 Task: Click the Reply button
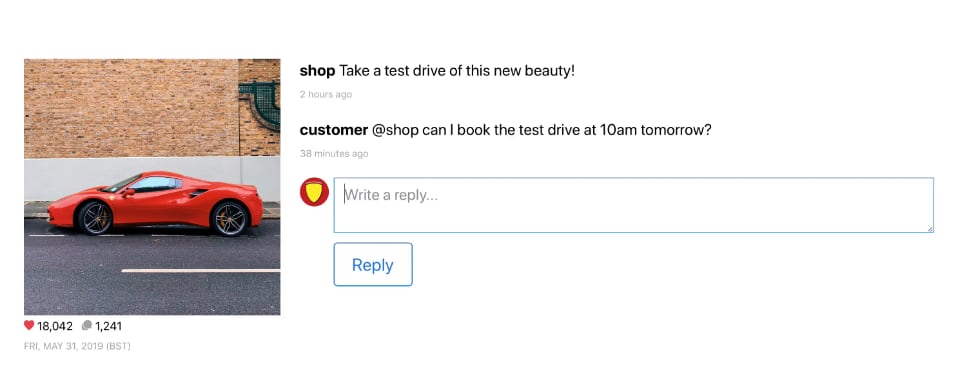[x=373, y=265]
